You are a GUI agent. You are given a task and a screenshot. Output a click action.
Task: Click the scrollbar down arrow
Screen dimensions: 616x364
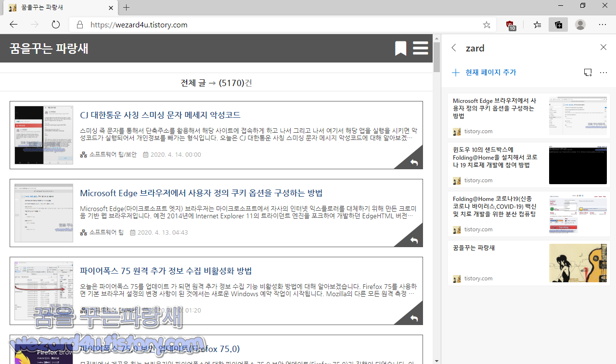pos(436,360)
